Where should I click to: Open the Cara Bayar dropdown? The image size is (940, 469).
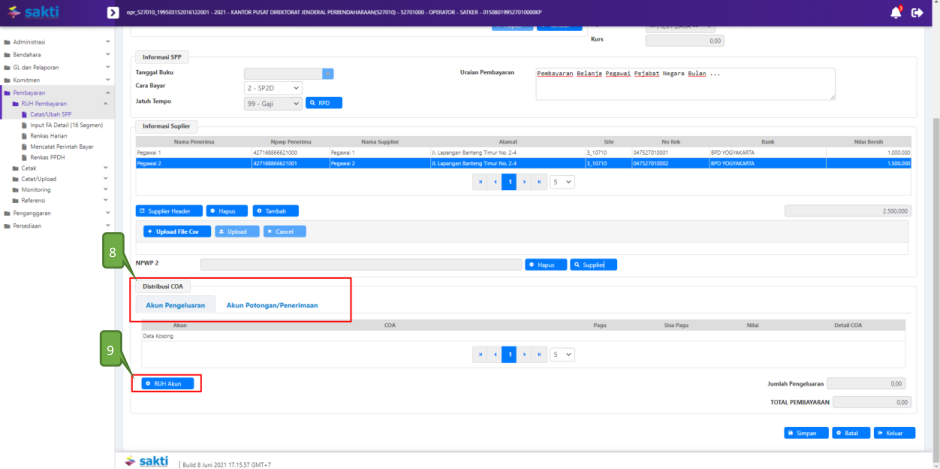[x=273, y=87]
